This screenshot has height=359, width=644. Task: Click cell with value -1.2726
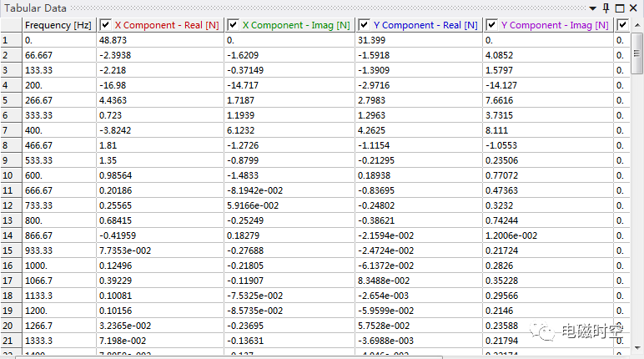pos(289,145)
